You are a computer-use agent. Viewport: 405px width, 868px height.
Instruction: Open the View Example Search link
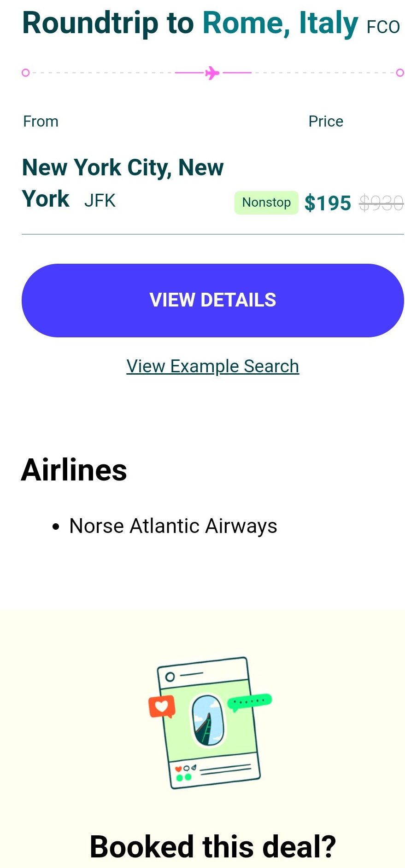[213, 366]
